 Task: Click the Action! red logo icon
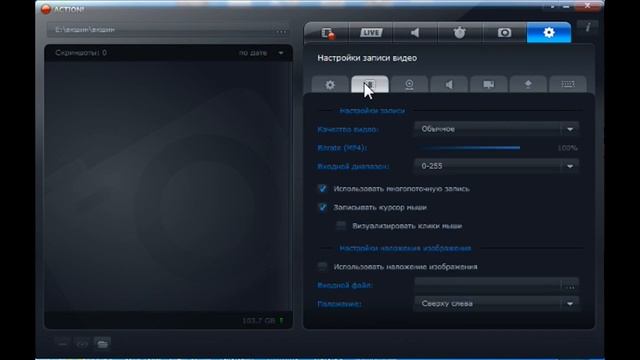tap(46, 9)
